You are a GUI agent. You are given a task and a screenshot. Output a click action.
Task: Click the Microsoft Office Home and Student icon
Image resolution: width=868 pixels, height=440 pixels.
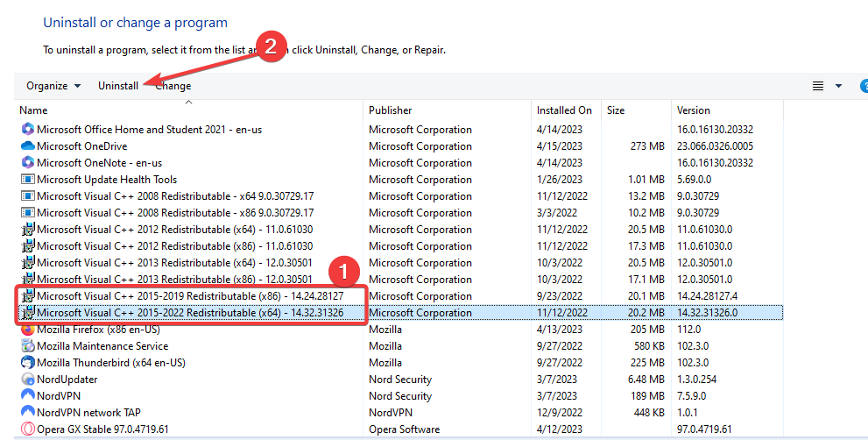click(28, 129)
